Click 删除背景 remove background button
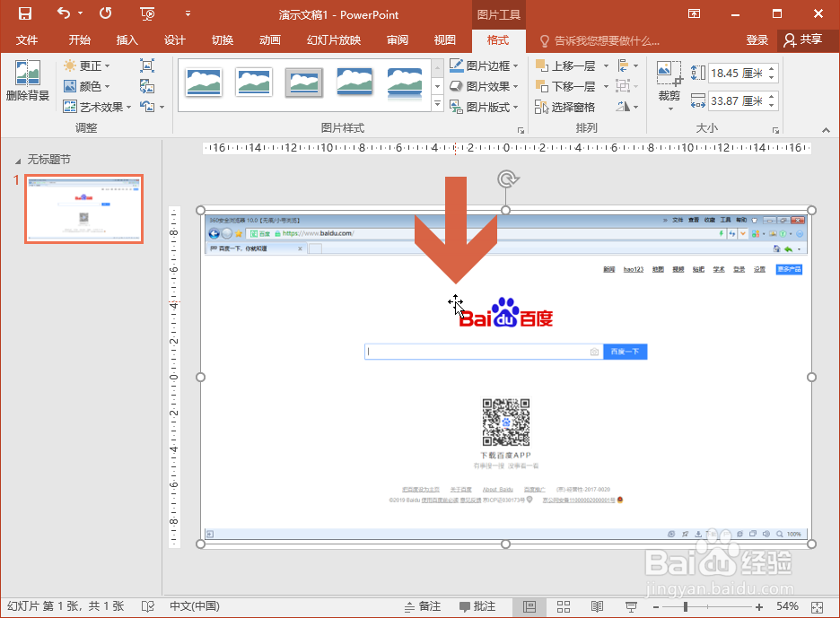840x618 pixels. pyautogui.click(x=27, y=81)
